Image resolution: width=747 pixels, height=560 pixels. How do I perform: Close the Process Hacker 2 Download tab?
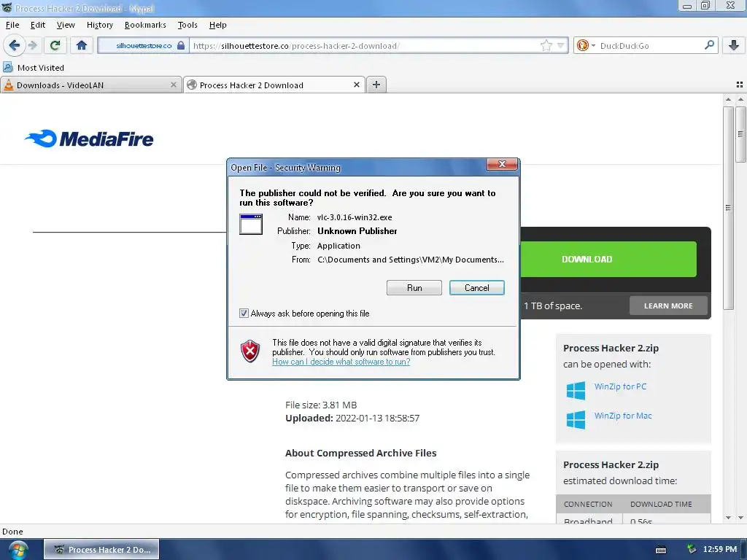(x=356, y=85)
